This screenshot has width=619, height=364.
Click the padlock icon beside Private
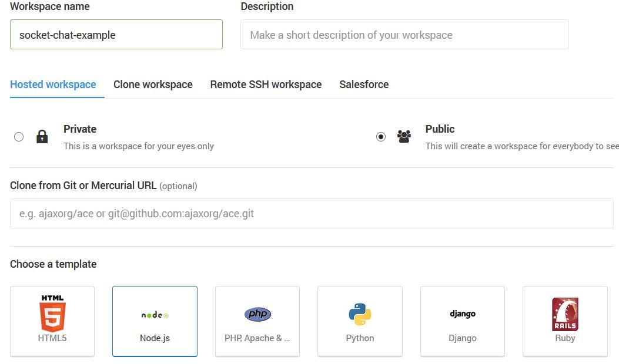point(42,136)
